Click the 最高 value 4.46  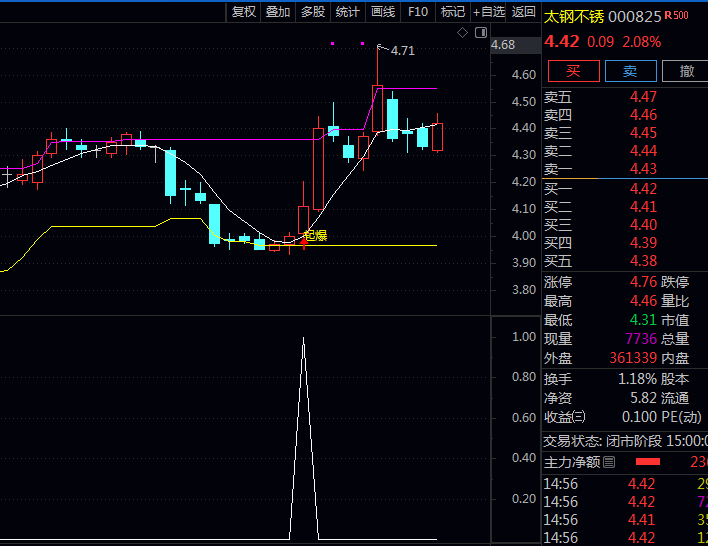(x=643, y=301)
